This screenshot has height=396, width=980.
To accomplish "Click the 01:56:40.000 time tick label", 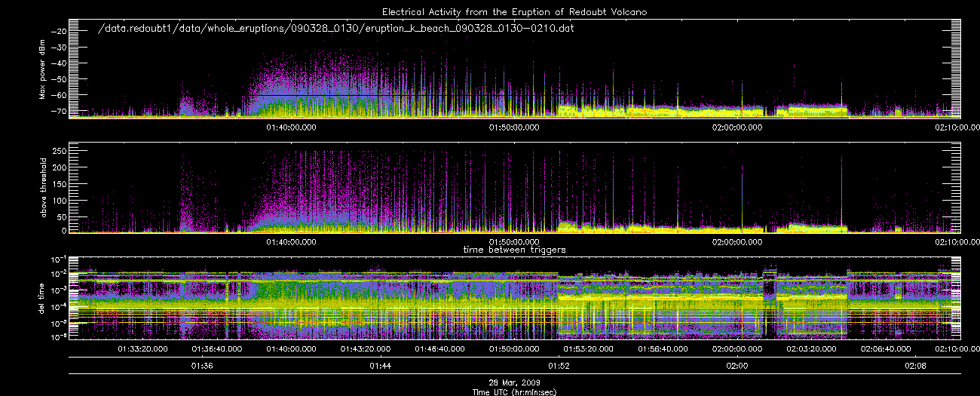I will [x=663, y=349].
